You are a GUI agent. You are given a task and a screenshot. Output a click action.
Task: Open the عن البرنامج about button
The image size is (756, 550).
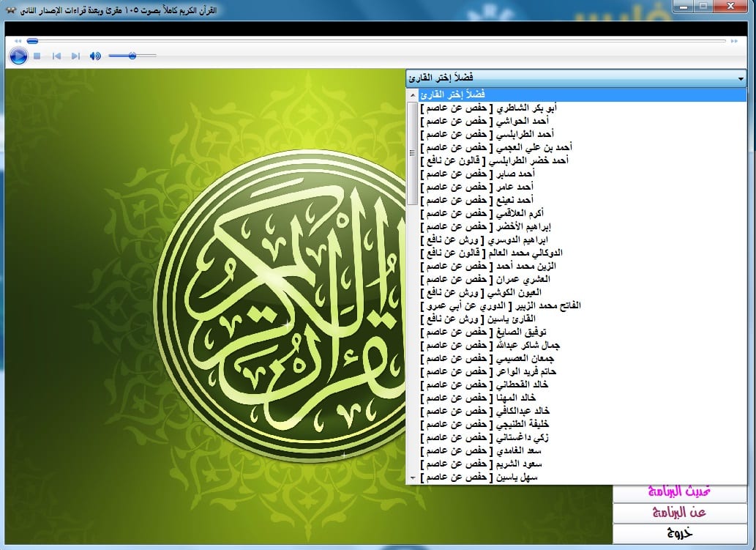[681, 513]
